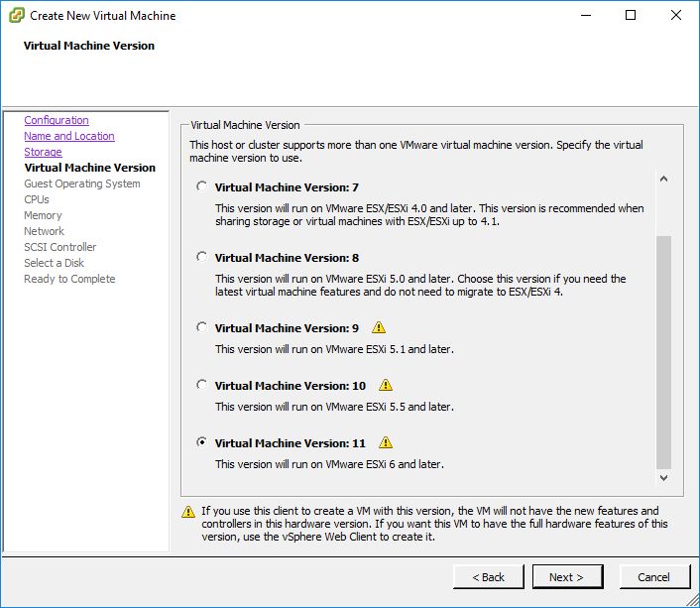Click the CPUs step in sidebar
The height and width of the screenshot is (608, 700).
click(37, 199)
